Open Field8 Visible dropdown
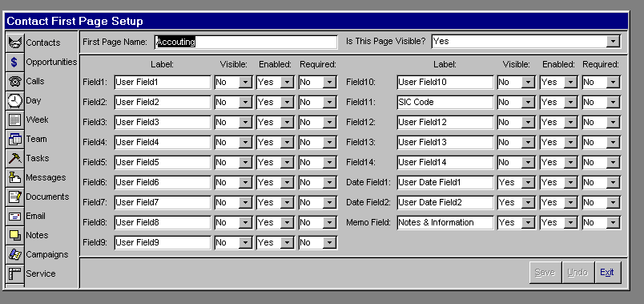Screen dimensions: 644x304 click(x=245, y=222)
